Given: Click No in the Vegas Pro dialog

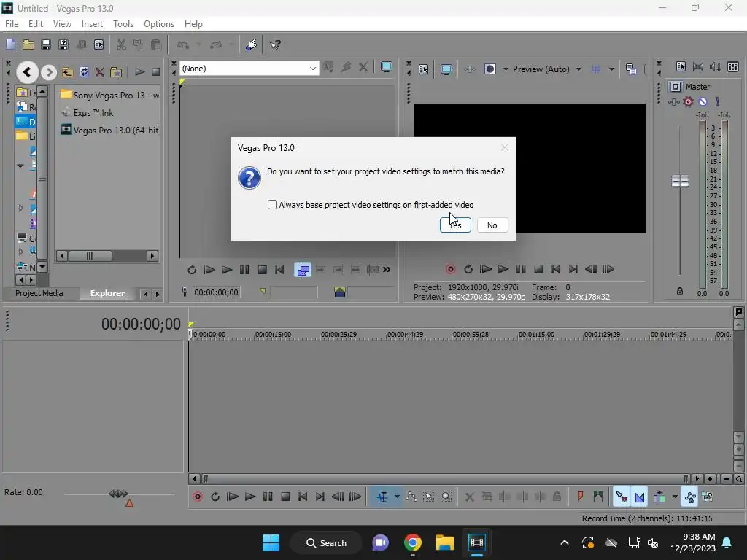Looking at the screenshot, I should point(492,225).
